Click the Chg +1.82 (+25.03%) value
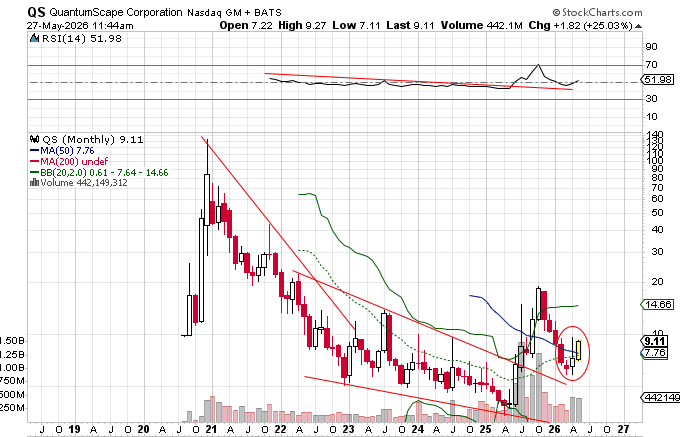Viewport: 693px width, 437px height. pos(581,26)
